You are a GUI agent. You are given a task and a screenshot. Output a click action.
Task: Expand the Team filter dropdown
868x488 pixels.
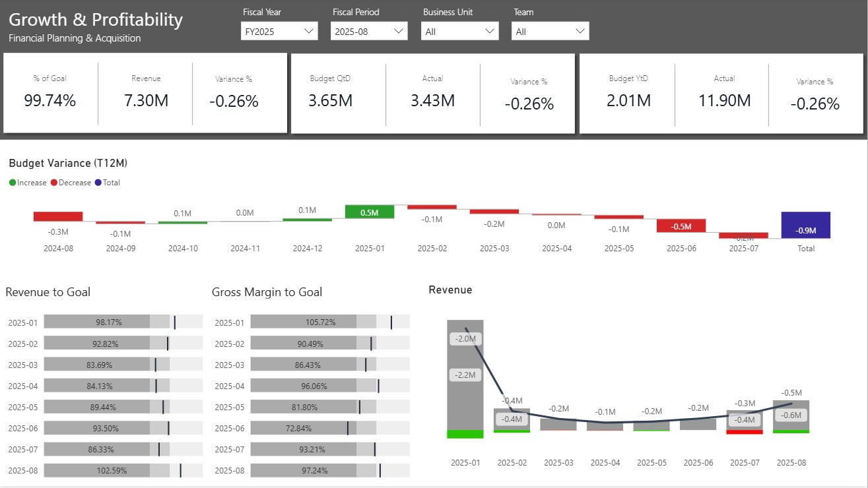(550, 31)
